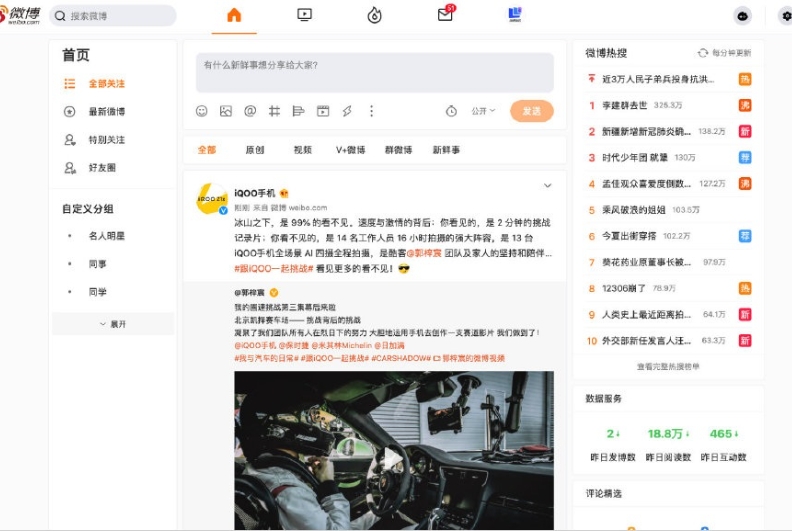Mention a user with the @ icon

250,111
